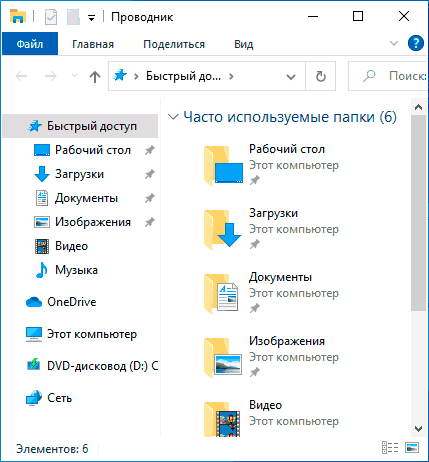Select Сеть in the navigation pane

pos(59,398)
